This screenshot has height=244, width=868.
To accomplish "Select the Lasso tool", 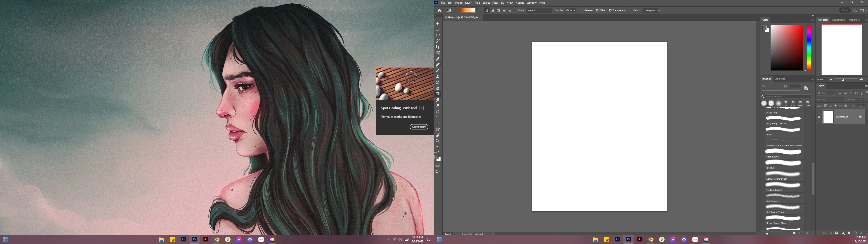I will (x=438, y=35).
